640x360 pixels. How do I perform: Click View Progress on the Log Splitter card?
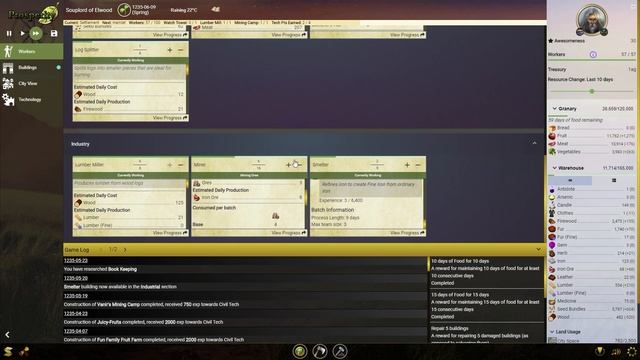[170, 118]
